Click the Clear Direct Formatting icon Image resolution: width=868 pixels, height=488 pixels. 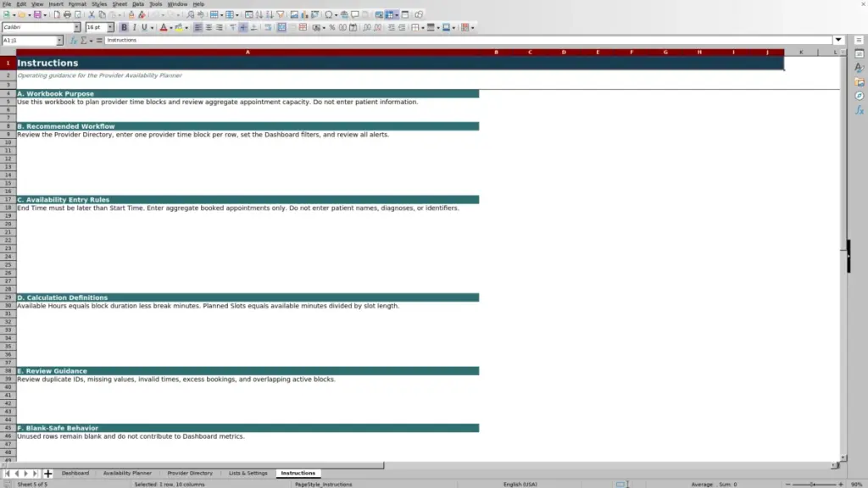(x=142, y=15)
